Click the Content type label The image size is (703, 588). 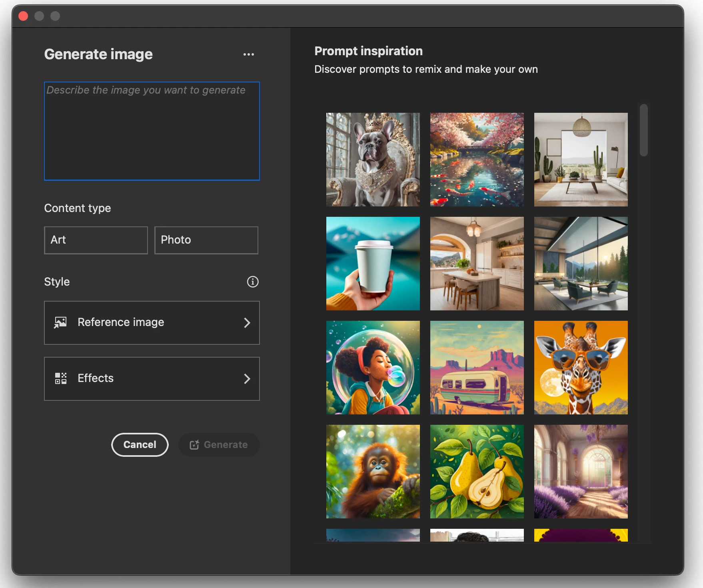78,208
